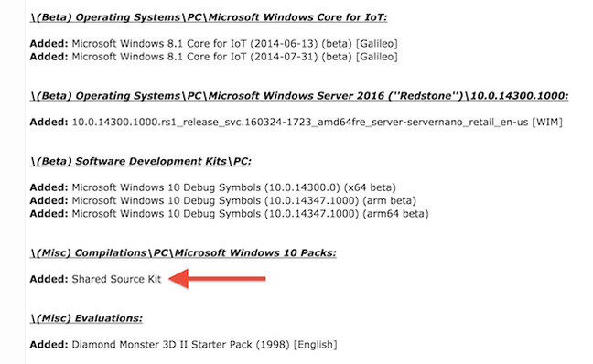593x364 pixels.
Task: Click the Added label before Diamond Monster entry
Action: coord(49,345)
